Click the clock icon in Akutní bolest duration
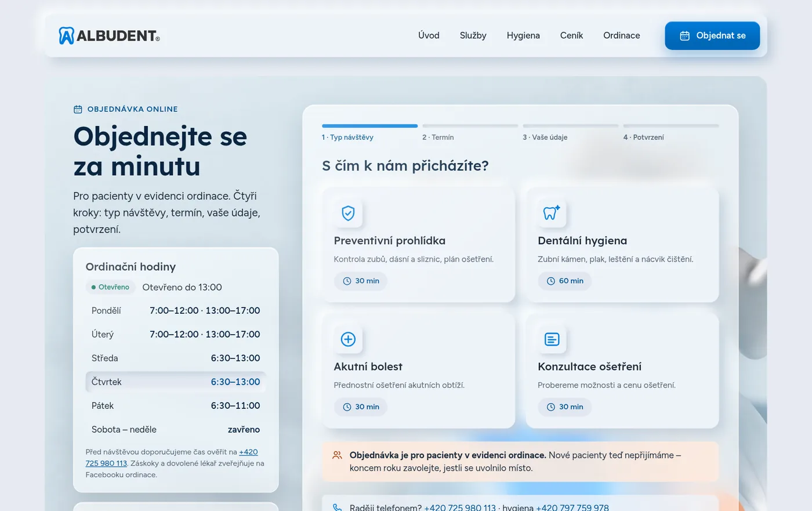The height and width of the screenshot is (511, 812). click(x=347, y=407)
